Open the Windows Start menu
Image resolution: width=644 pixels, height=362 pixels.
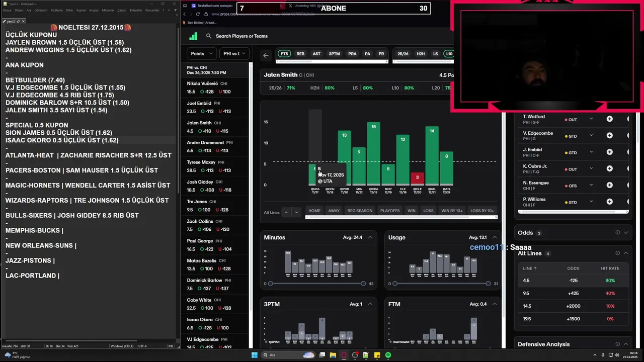[x=255, y=355]
